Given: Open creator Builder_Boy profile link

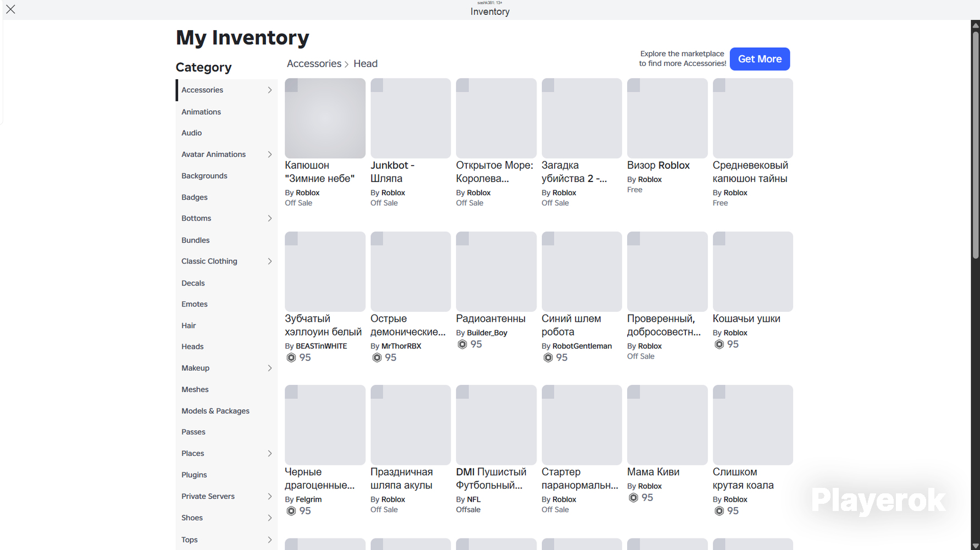Looking at the screenshot, I should pyautogui.click(x=487, y=333).
